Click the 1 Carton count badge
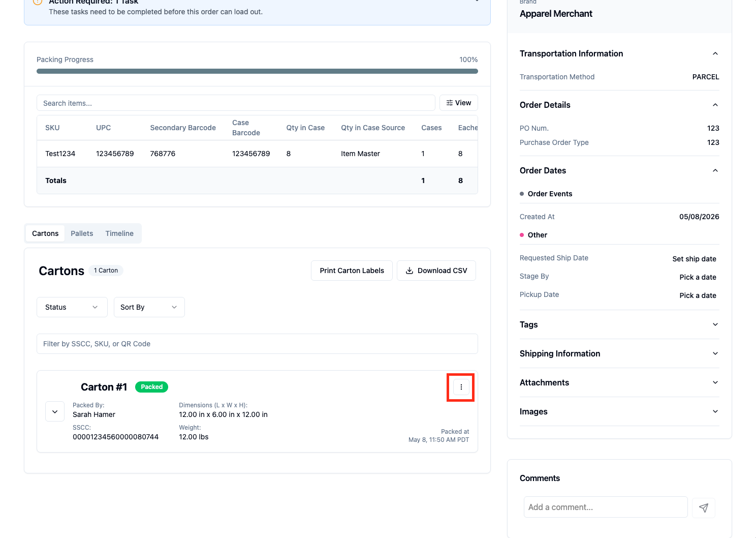The height and width of the screenshot is (538, 756). point(106,271)
